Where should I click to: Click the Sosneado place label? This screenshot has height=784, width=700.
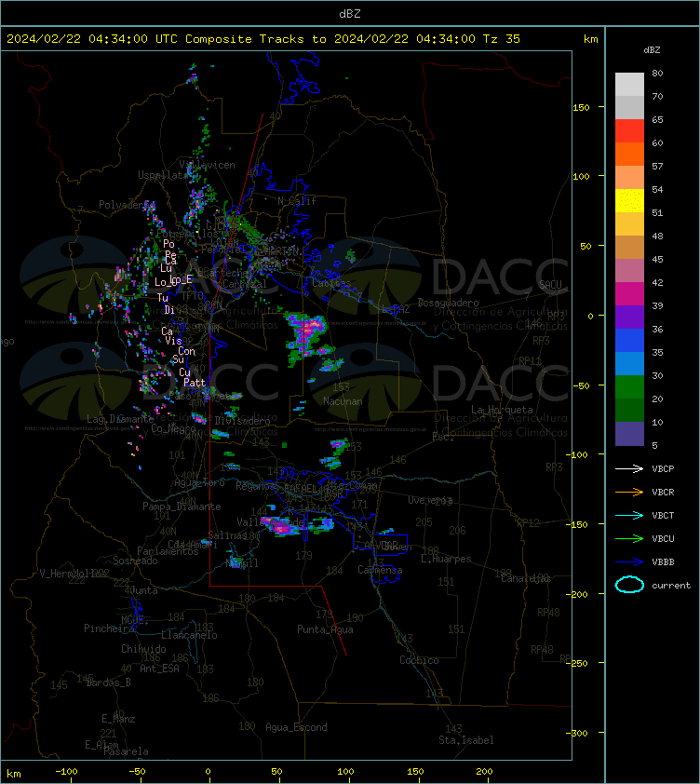pyautogui.click(x=135, y=561)
